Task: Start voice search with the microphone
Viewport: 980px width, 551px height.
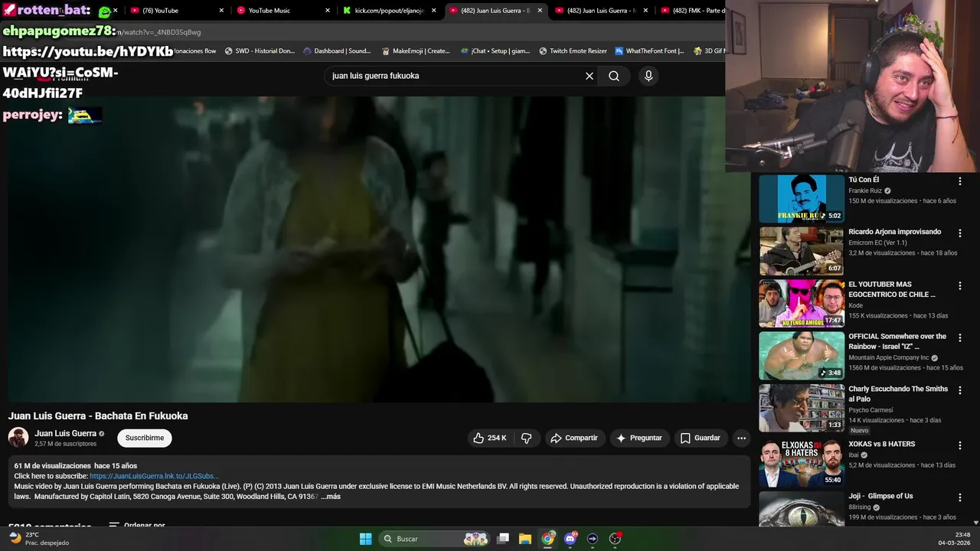Action: point(648,76)
